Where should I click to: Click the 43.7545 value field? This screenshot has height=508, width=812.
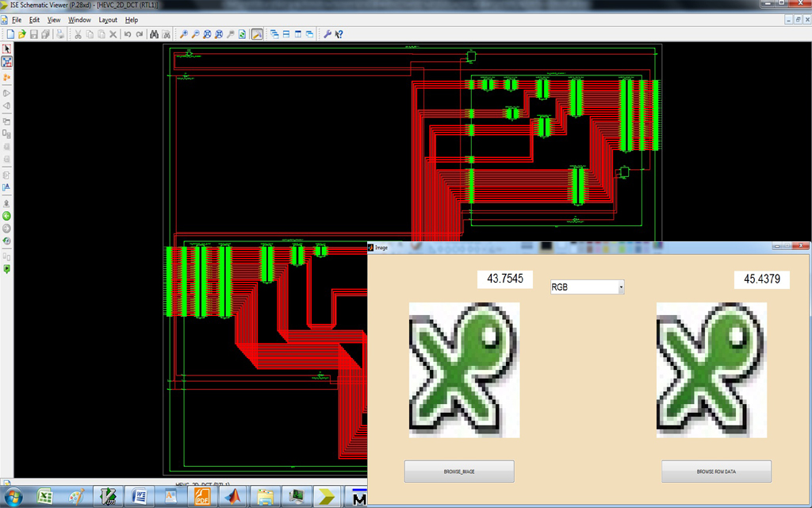pyautogui.click(x=505, y=279)
